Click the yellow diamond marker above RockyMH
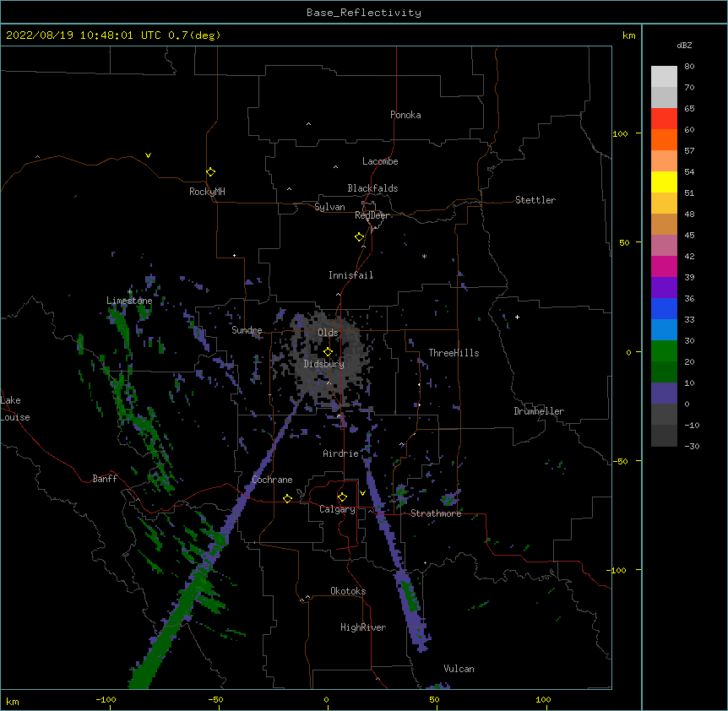This screenshot has width=728, height=711. [210, 172]
